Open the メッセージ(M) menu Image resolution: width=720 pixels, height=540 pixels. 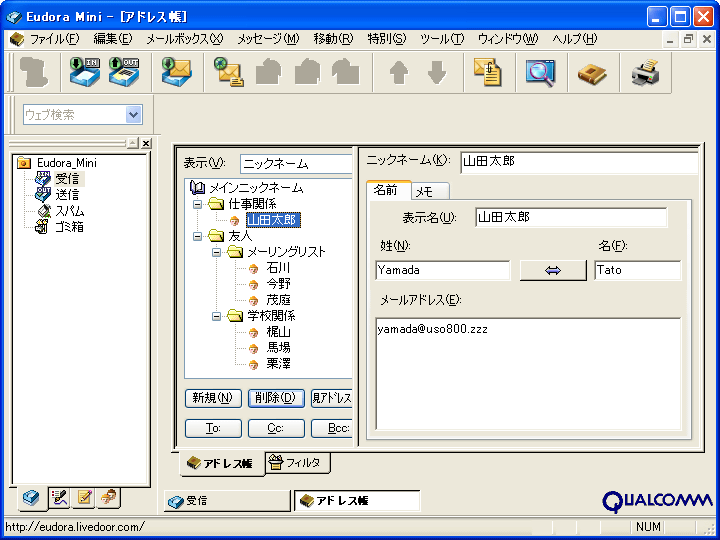268,39
